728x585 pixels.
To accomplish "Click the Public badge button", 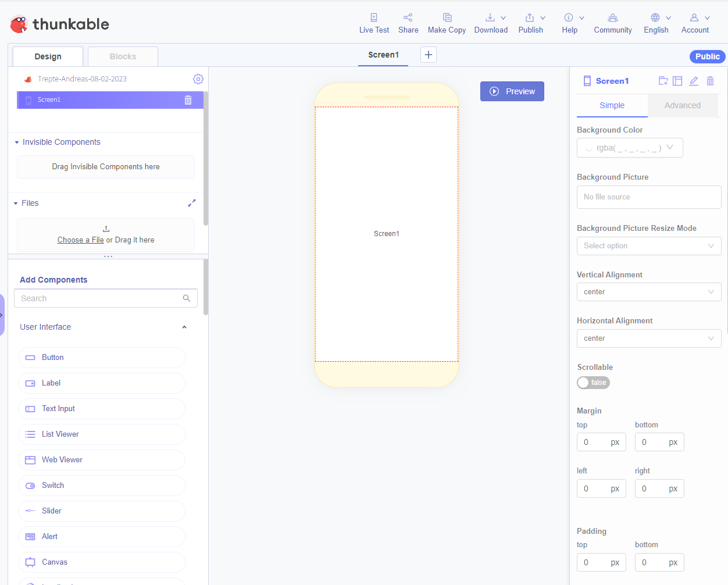I will tap(708, 56).
